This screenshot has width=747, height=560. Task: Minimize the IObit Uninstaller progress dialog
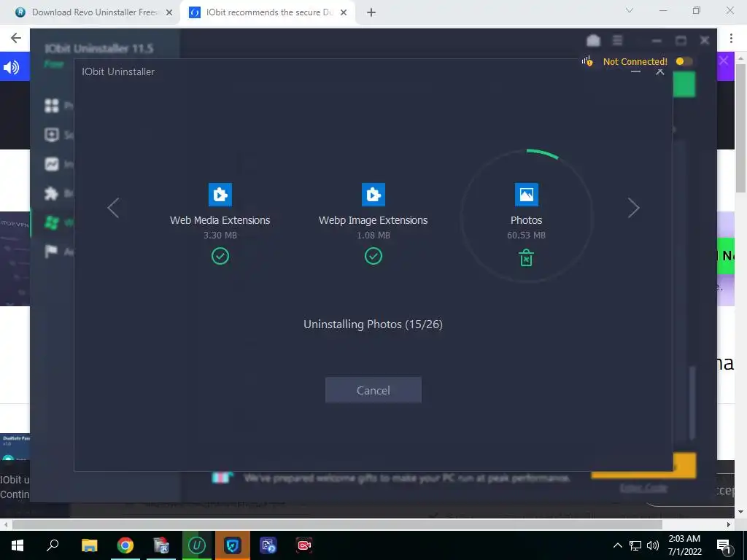point(635,72)
